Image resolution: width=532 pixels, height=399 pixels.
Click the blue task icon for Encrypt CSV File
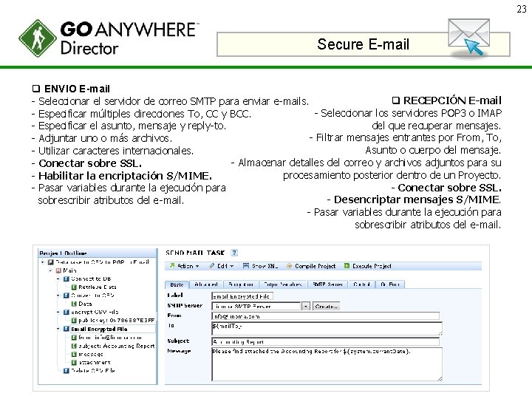66,312
